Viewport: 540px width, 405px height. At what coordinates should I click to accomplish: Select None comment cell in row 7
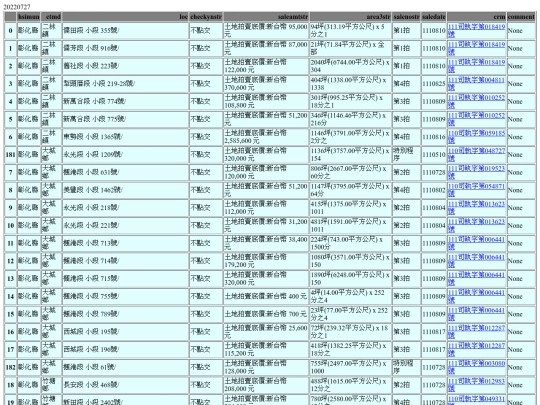[521, 172]
